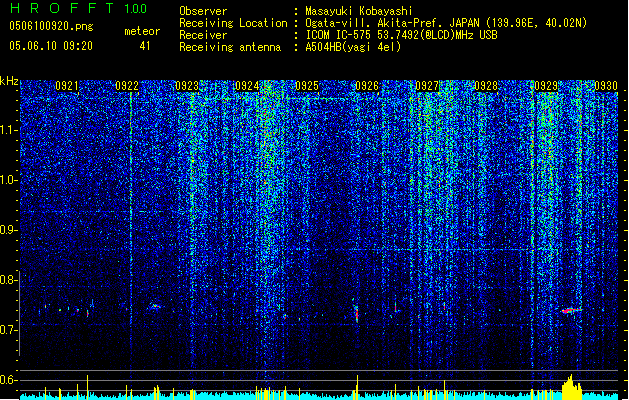The height and width of the screenshot is (400, 629).
Task: Click the red vertical echo below 0926
Action: (357, 313)
